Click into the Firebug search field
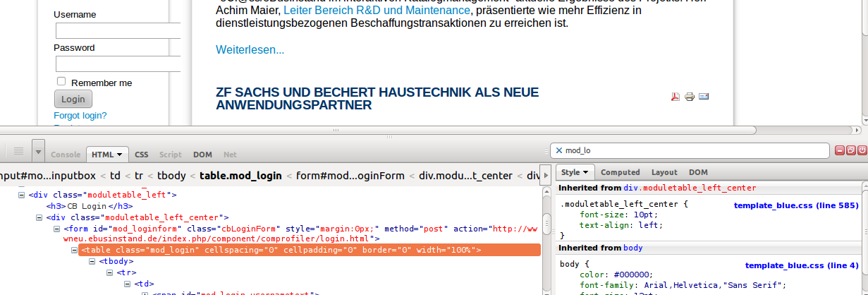This screenshot has width=868, height=295. (x=688, y=150)
